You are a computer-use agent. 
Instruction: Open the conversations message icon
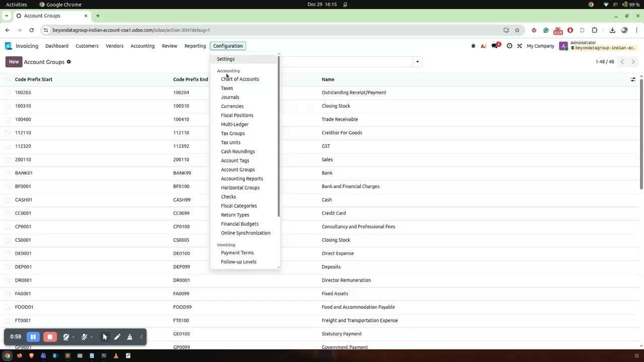[x=496, y=46]
